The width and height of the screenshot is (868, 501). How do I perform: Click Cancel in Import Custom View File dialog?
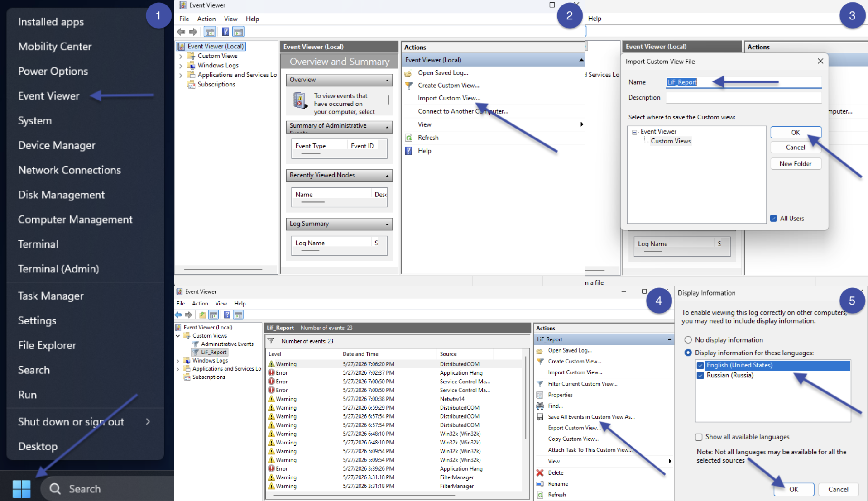[796, 148]
